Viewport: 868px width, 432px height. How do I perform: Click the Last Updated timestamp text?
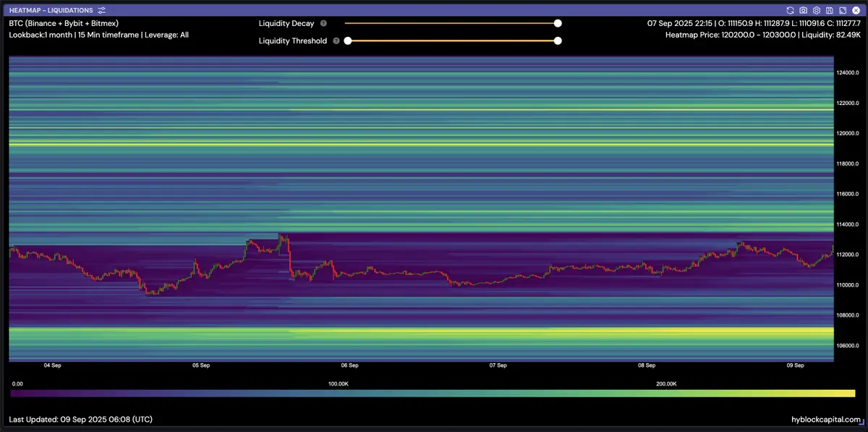click(80, 420)
